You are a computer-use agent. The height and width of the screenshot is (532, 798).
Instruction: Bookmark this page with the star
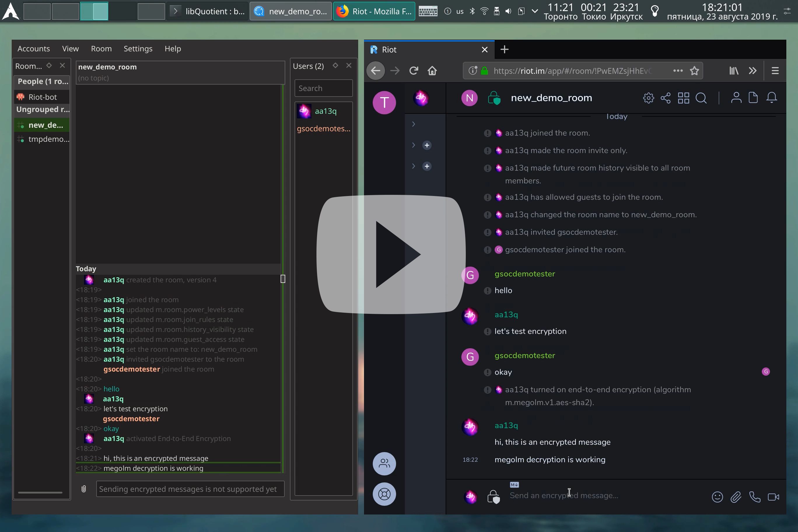pos(694,71)
